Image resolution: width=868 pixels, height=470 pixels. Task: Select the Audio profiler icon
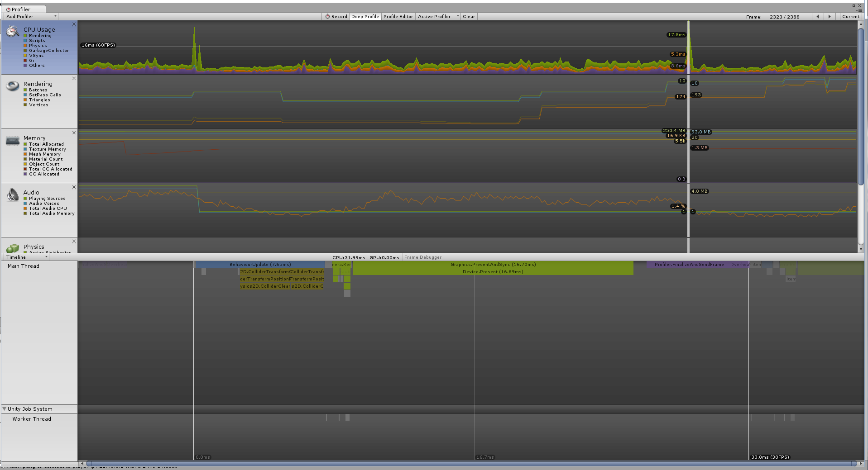point(12,195)
